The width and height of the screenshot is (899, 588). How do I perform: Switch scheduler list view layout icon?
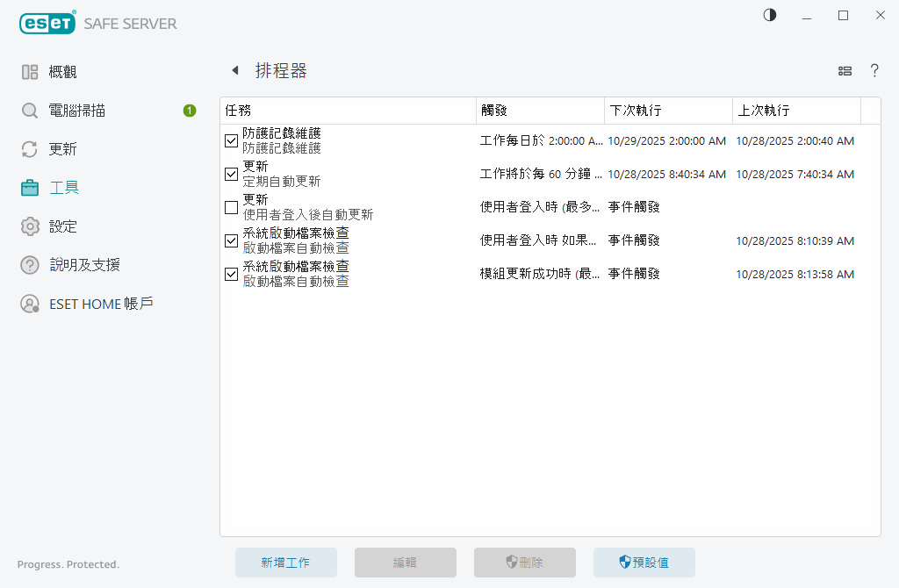(x=845, y=71)
